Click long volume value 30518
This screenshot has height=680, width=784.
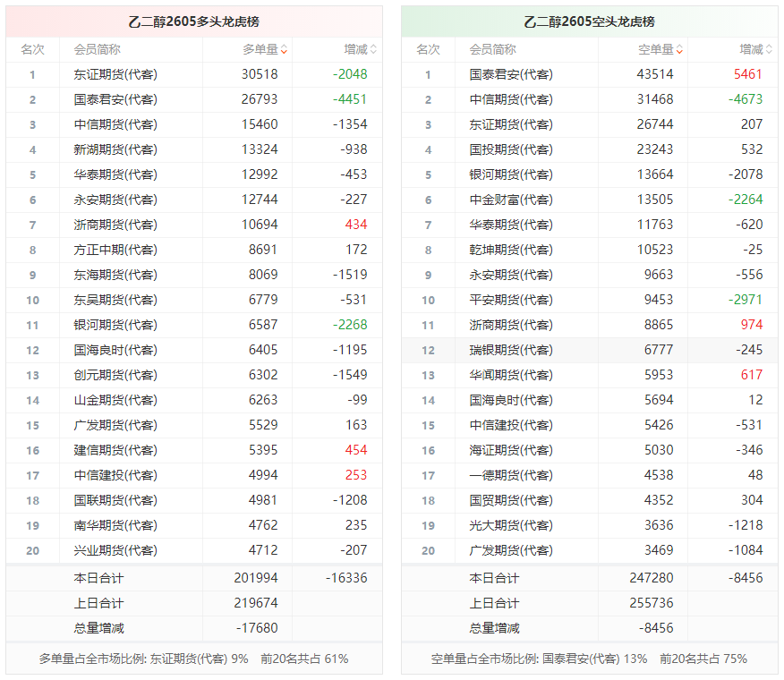(x=260, y=74)
